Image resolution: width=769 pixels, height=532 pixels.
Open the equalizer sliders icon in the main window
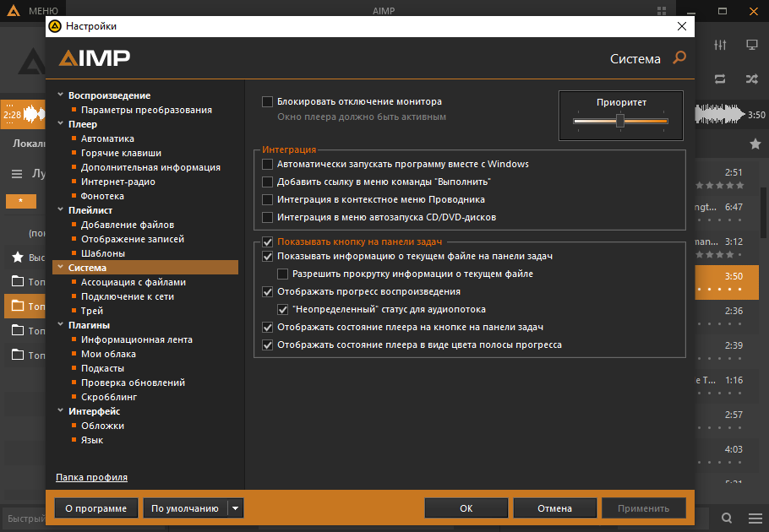tap(720, 45)
